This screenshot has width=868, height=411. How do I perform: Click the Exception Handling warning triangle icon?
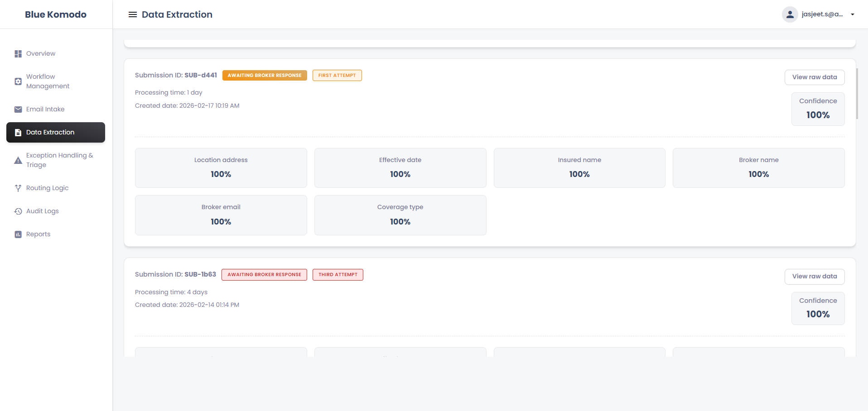(18, 160)
